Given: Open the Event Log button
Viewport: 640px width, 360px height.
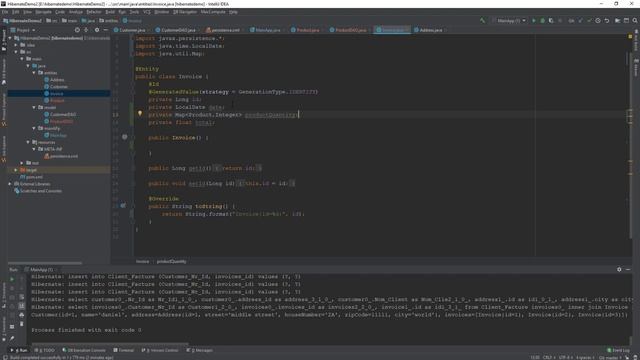Looking at the screenshot, I should click(x=618, y=350).
